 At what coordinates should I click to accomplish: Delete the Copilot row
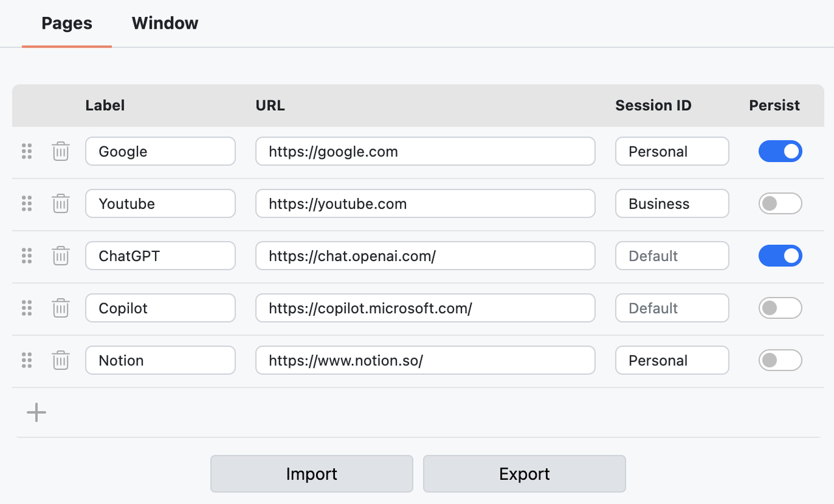pos(61,308)
